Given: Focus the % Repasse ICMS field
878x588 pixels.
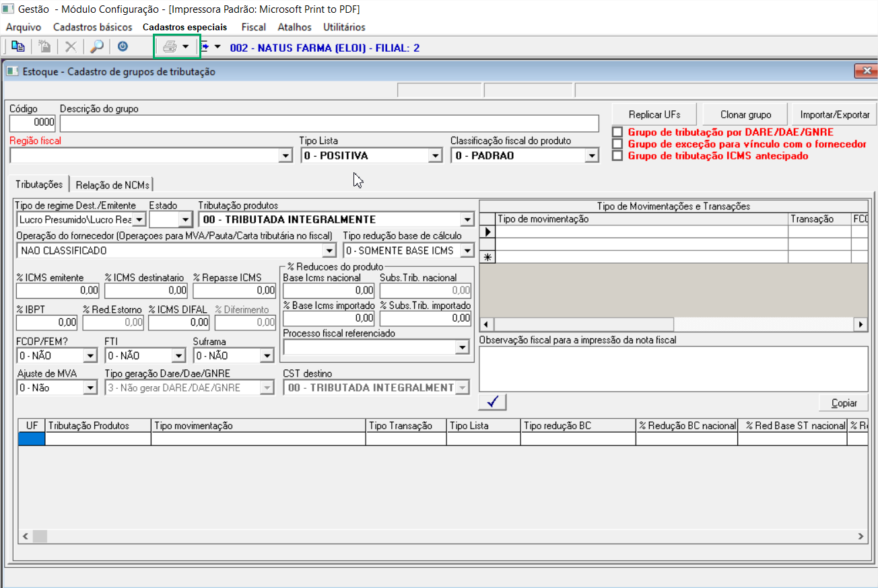Looking at the screenshot, I should coord(234,291).
